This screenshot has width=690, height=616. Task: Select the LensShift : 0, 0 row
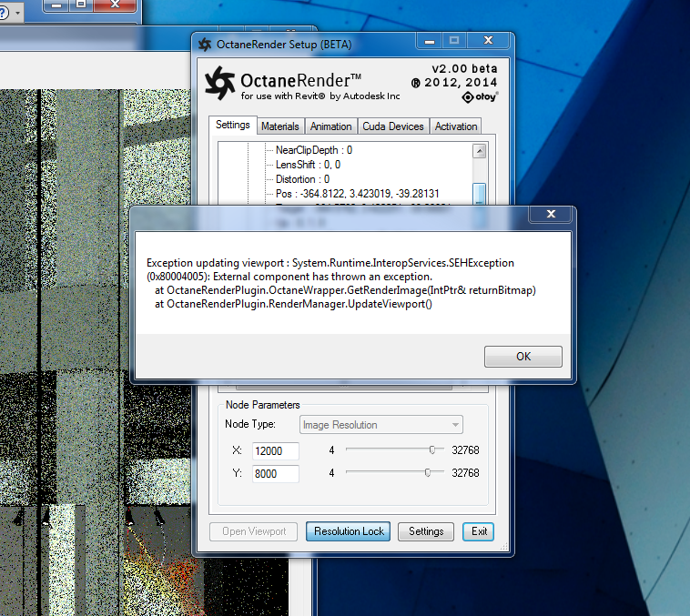308,165
